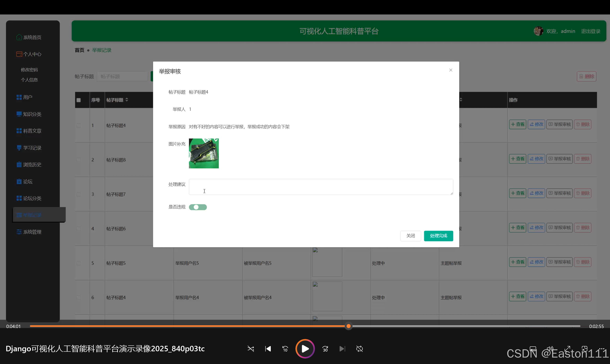Check the row 5 checkbox
This screenshot has width=610, height=364.
[79, 263]
